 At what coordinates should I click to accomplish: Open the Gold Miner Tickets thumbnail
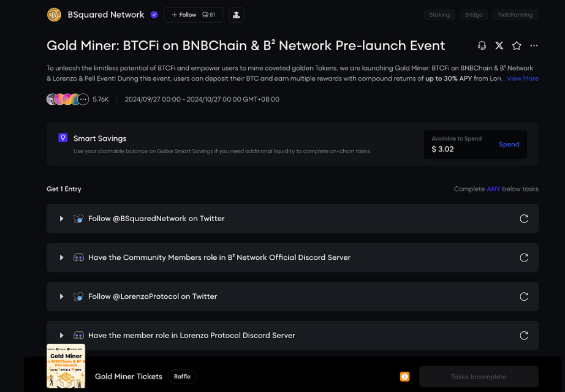tap(66, 366)
